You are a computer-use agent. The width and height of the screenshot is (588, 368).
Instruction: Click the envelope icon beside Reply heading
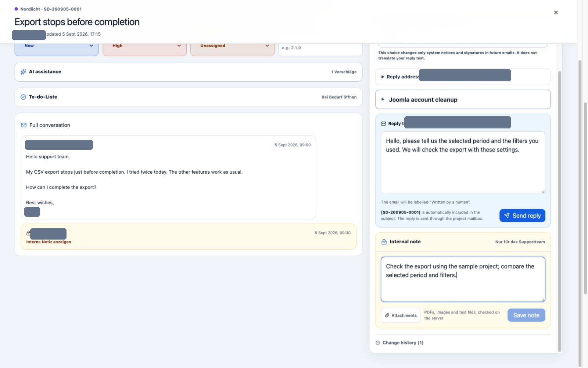[383, 124]
